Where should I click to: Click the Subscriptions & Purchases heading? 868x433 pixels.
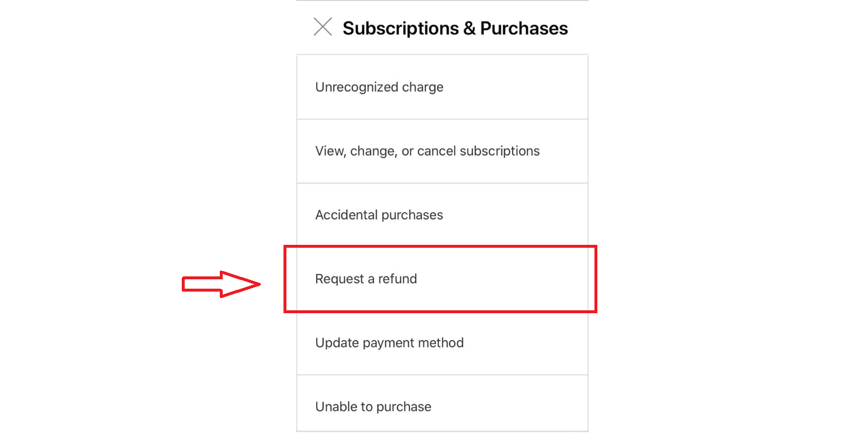(x=455, y=28)
